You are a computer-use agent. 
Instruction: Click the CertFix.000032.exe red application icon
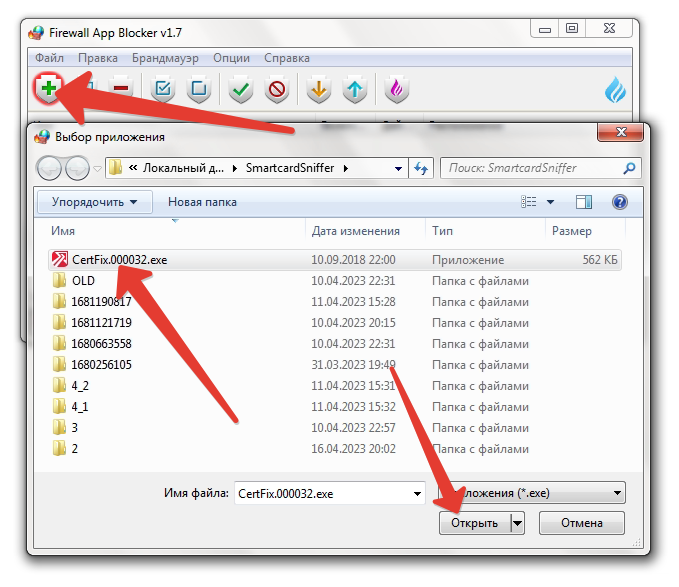[60, 259]
